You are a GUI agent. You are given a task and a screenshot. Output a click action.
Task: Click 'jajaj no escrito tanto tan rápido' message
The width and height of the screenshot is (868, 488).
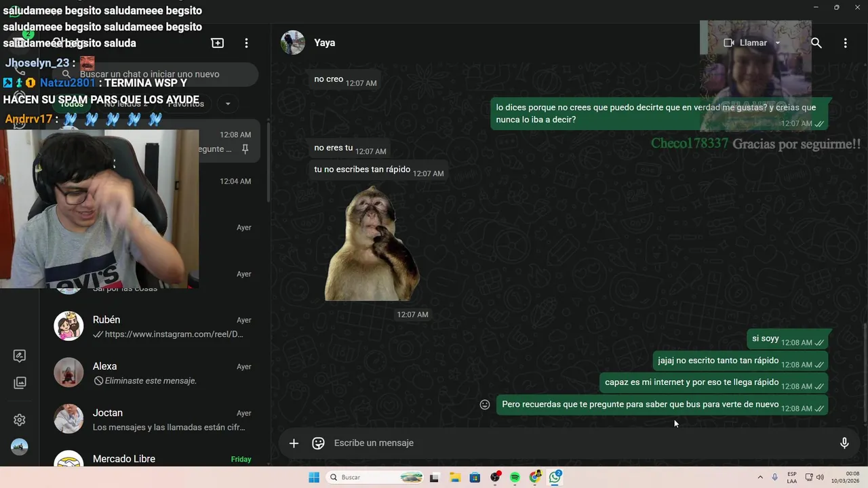pyautogui.click(x=740, y=361)
